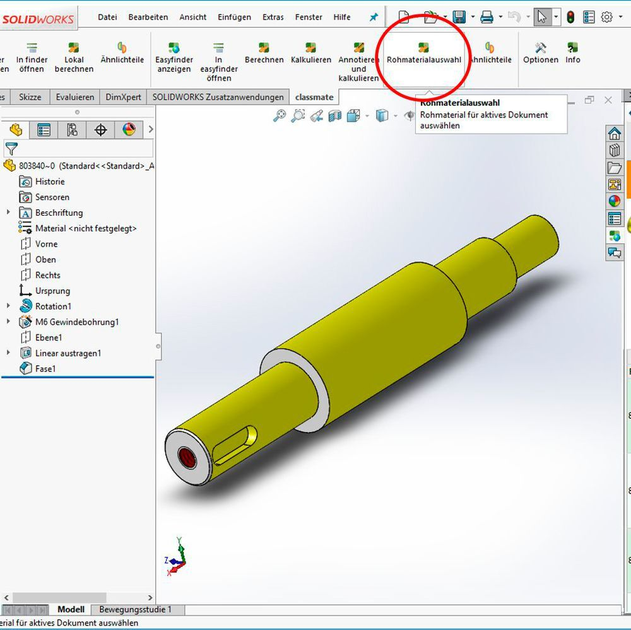
Task: Open the Appearances color ball in task pane
Action: coord(614,201)
